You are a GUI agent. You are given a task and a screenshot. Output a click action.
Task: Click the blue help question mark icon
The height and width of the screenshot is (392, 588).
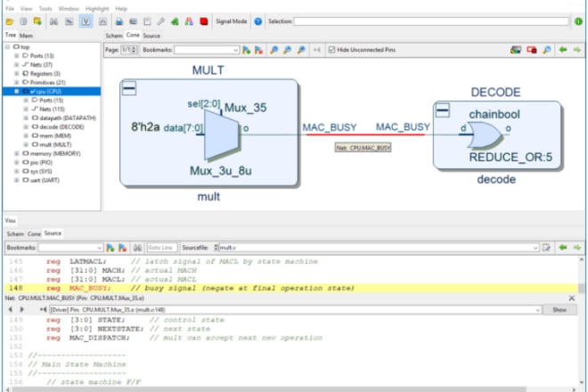pyautogui.click(x=258, y=21)
